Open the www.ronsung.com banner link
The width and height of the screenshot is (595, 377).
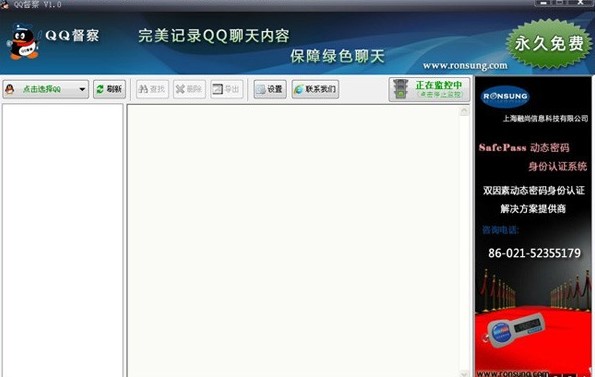[465, 66]
